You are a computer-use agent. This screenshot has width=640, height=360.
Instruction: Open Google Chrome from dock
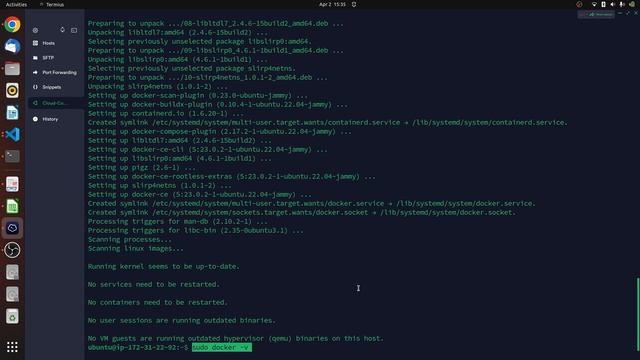[x=12, y=24]
